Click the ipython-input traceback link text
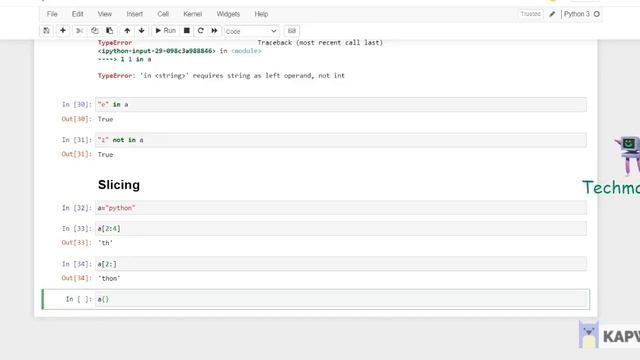This screenshot has height=360, width=640. coord(156,51)
